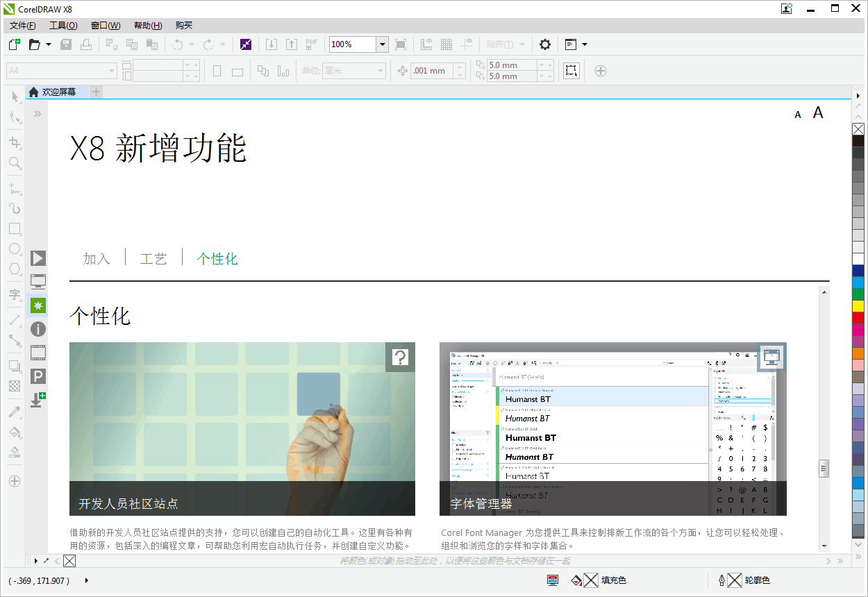The width and height of the screenshot is (868, 597).
Task: Open the zoom level dropdown arrow
Action: point(382,44)
